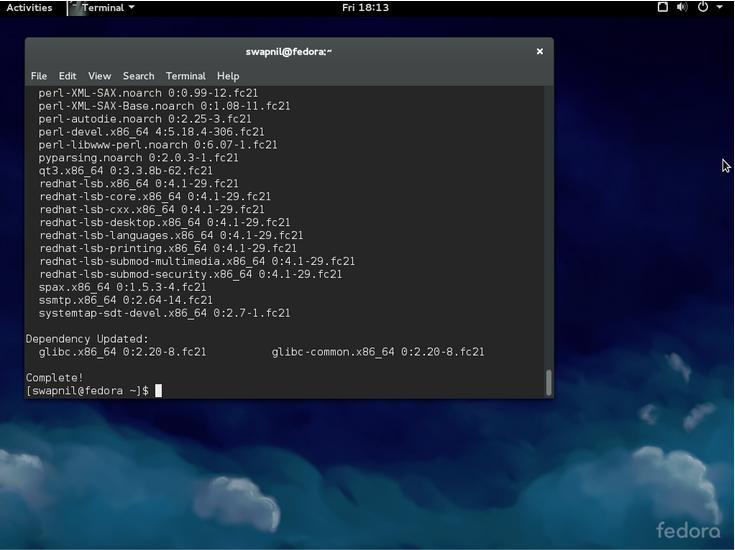The image size is (735, 550).
Task: Click the fedora logo on the desktop
Action: [x=687, y=529]
